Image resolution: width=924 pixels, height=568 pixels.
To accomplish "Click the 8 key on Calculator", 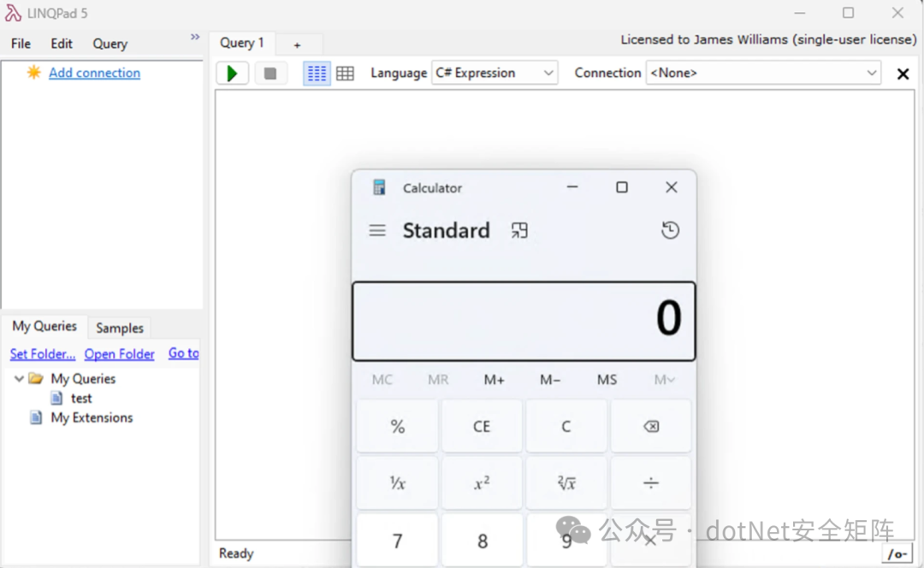I will tap(482, 541).
